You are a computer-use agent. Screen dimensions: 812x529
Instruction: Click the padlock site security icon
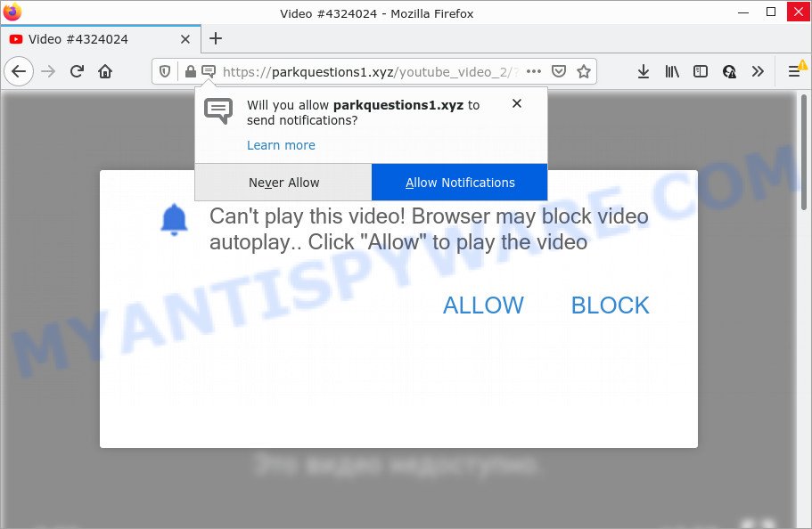pos(190,71)
